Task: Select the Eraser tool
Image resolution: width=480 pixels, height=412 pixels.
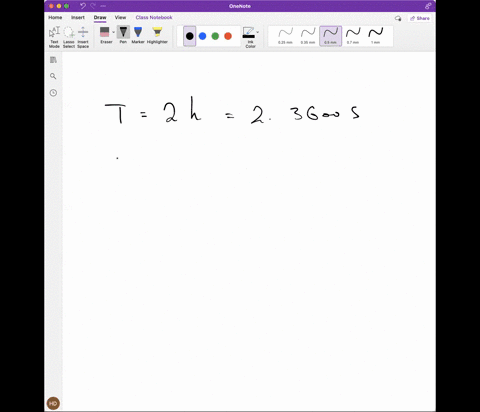Action: [105, 35]
